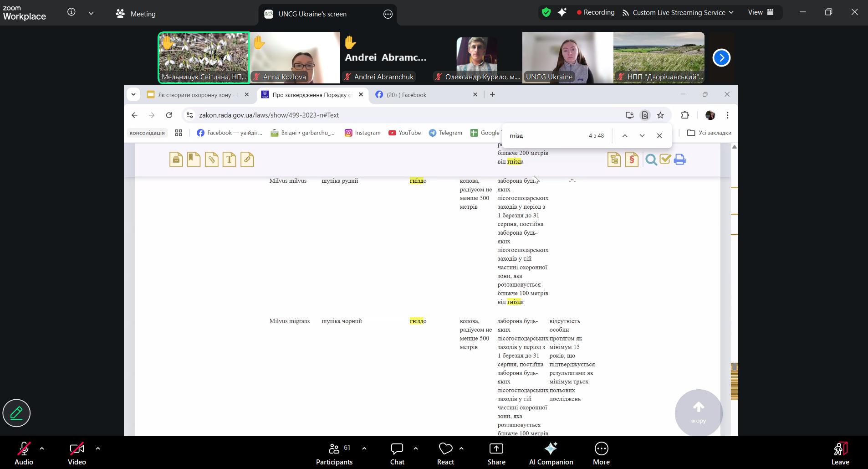Click the green encryption shield icon
The height and width of the screenshot is (469, 868).
[x=546, y=13]
